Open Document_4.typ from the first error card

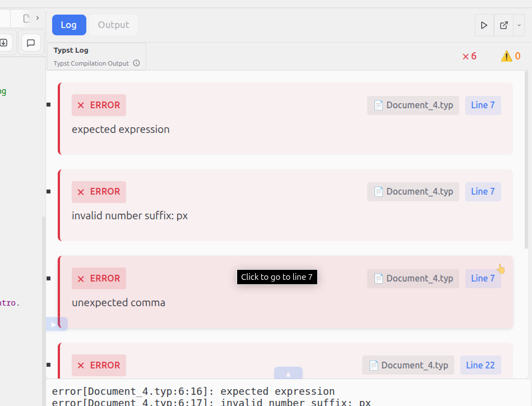point(413,105)
